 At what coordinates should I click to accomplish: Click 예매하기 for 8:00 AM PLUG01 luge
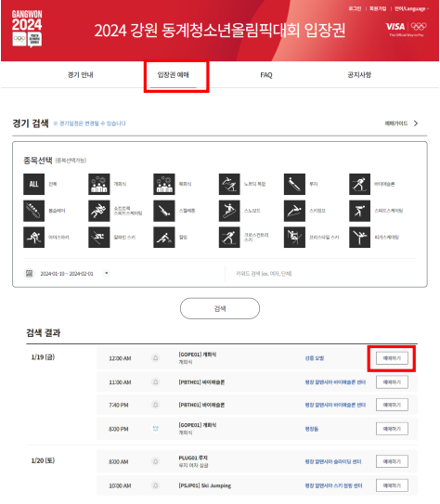click(x=392, y=461)
